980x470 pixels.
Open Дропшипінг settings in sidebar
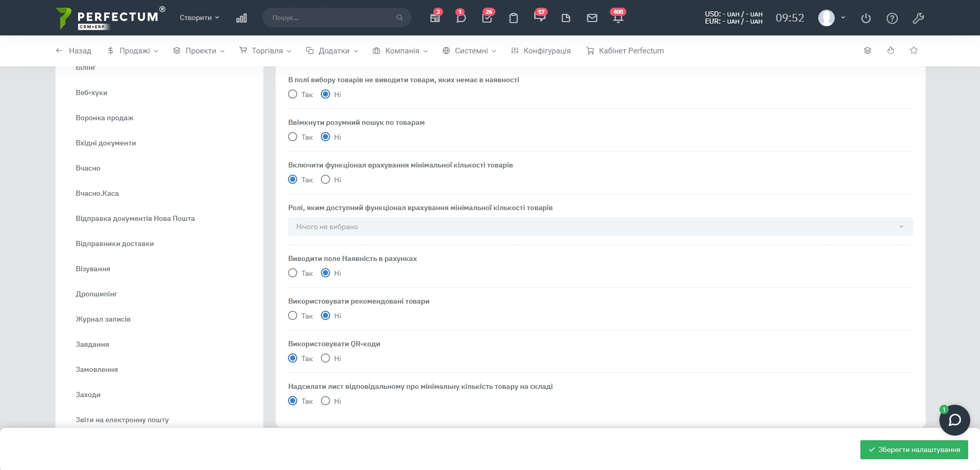97,294
